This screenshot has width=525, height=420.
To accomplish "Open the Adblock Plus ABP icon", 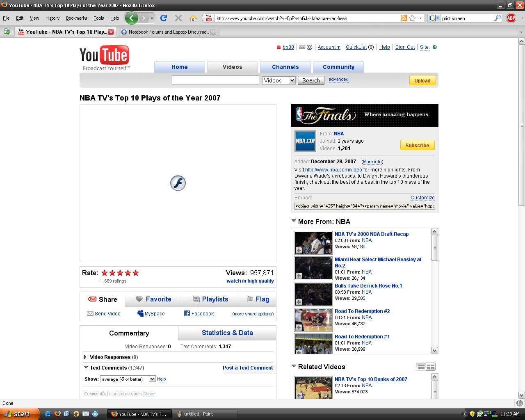I will [511, 18].
